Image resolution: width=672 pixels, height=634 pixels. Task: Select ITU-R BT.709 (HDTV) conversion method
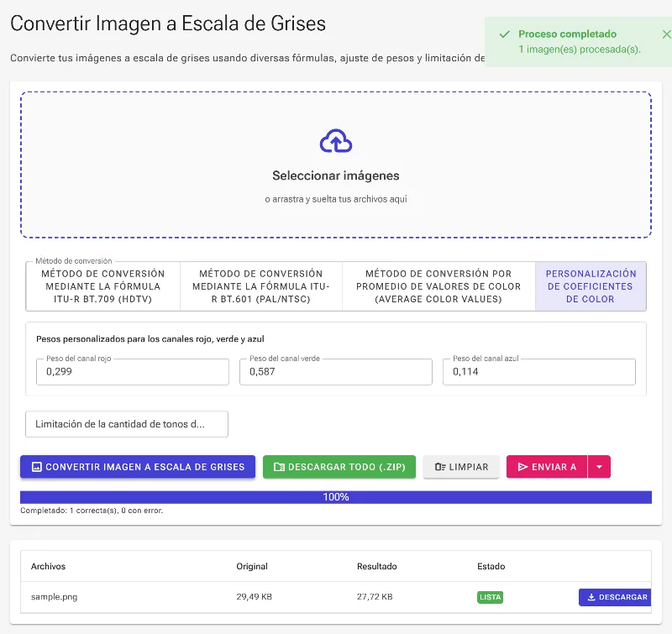102,286
